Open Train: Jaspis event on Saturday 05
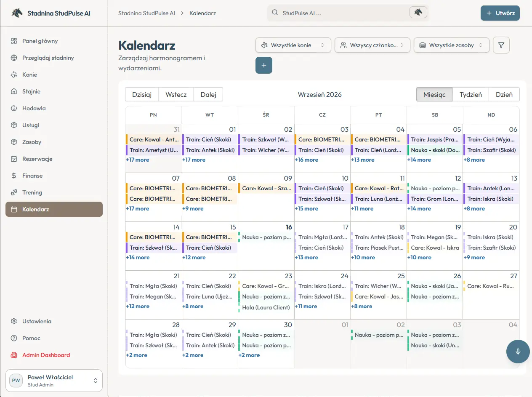This screenshot has height=397, width=532. (435, 139)
